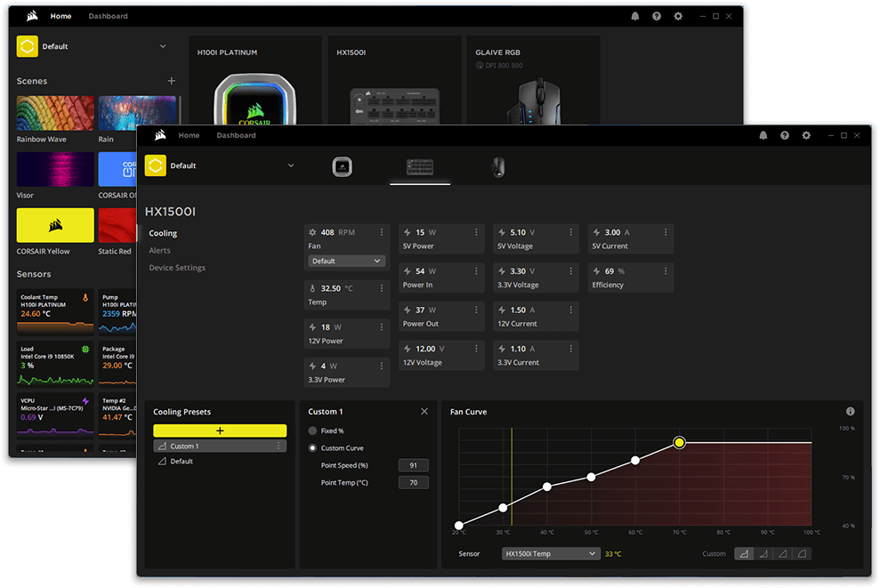This screenshot has height=588, width=880.
Task: Open Alerts section in sidebar
Action: (x=159, y=250)
